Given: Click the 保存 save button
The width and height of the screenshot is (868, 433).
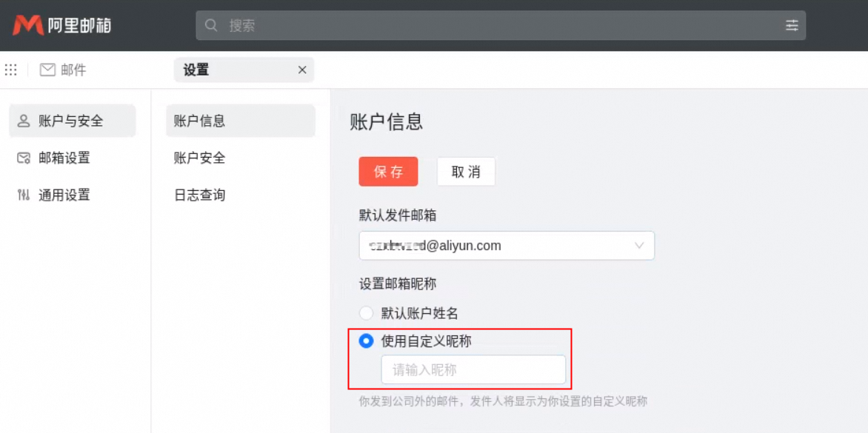Looking at the screenshot, I should [x=388, y=171].
